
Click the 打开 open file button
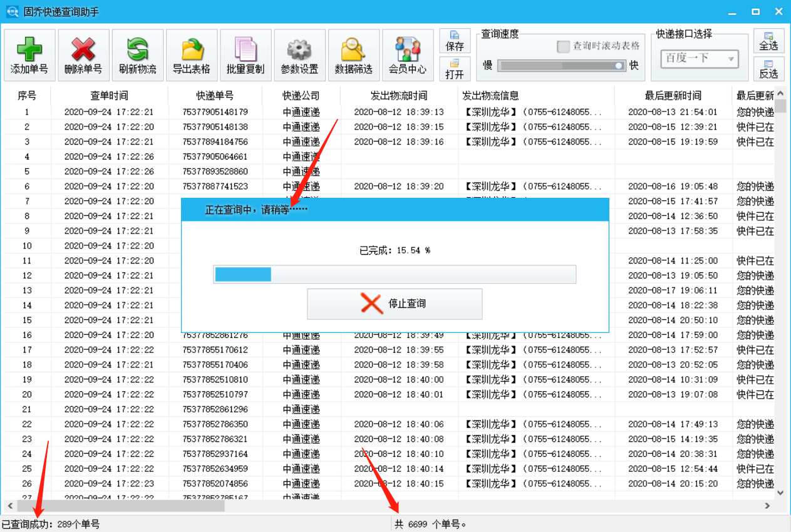[455, 69]
